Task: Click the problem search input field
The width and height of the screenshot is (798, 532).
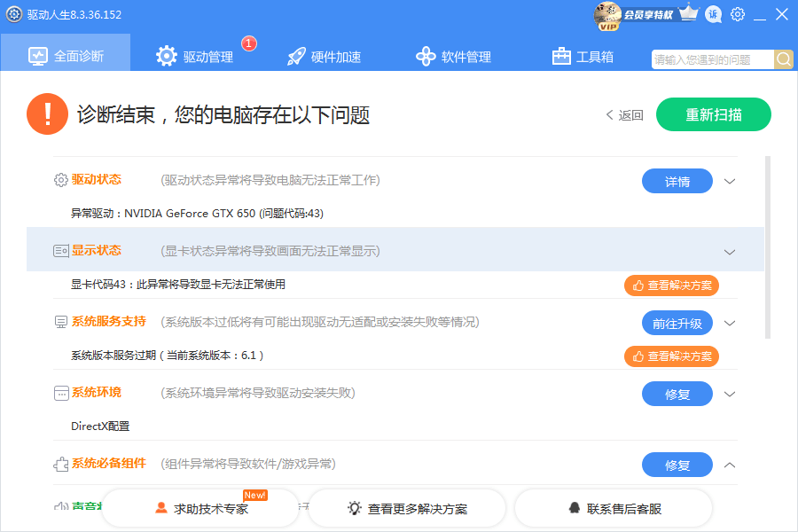Action: click(x=712, y=59)
